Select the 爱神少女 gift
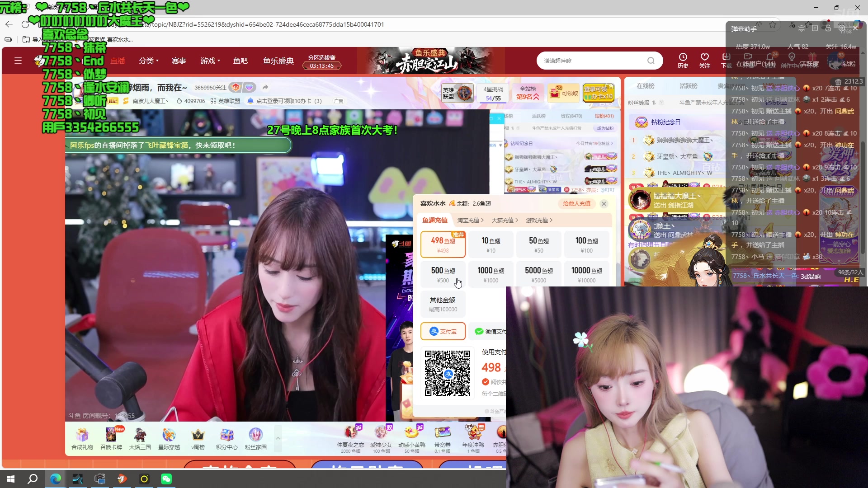Image resolution: width=868 pixels, height=488 pixels. [381, 438]
